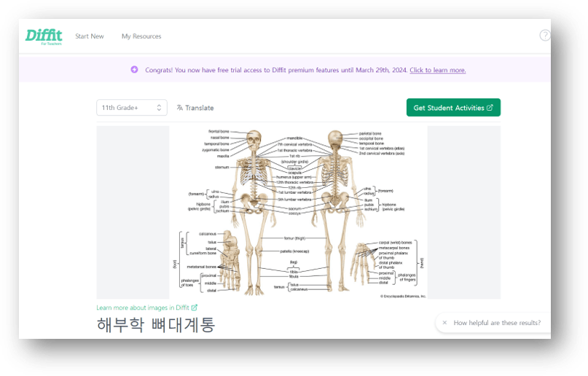
Task: Click the Diffit for Teachers logo
Action: coord(44,36)
